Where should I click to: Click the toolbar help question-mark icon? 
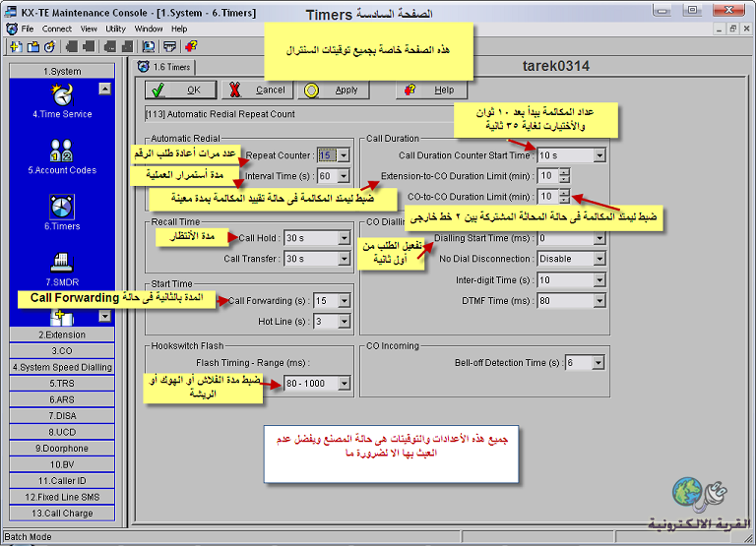pyautogui.click(x=191, y=47)
